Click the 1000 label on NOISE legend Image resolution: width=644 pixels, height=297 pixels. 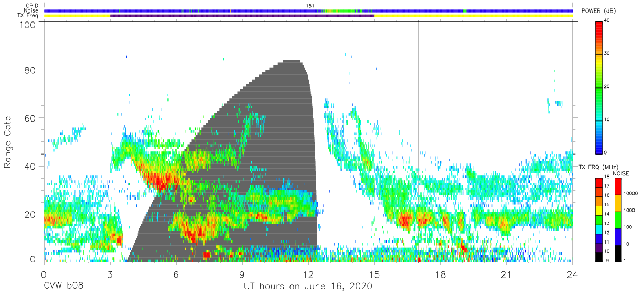pos(629,210)
